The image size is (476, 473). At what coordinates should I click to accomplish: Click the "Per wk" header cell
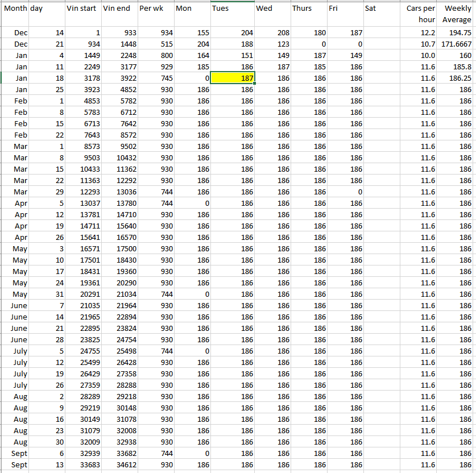tap(155, 9)
